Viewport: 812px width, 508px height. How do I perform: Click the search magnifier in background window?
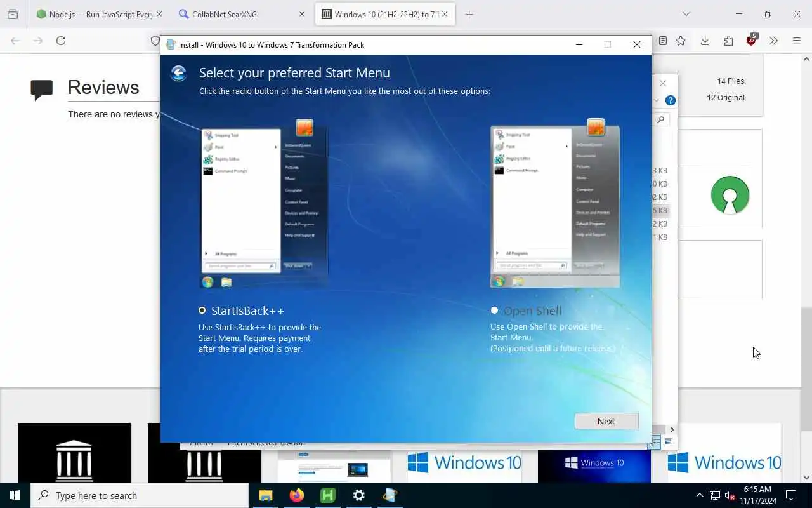click(x=661, y=119)
